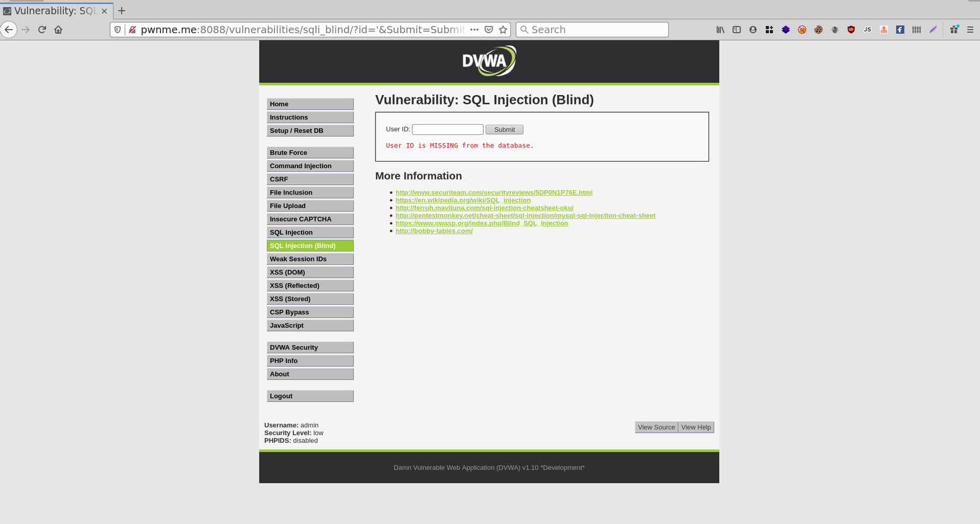Open the About page
Screen dimensions: 980x524
click(x=310, y=374)
